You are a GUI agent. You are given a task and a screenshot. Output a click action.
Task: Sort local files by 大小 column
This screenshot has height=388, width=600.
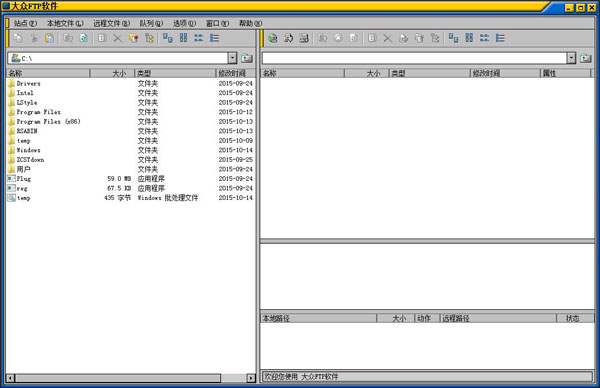point(112,73)
